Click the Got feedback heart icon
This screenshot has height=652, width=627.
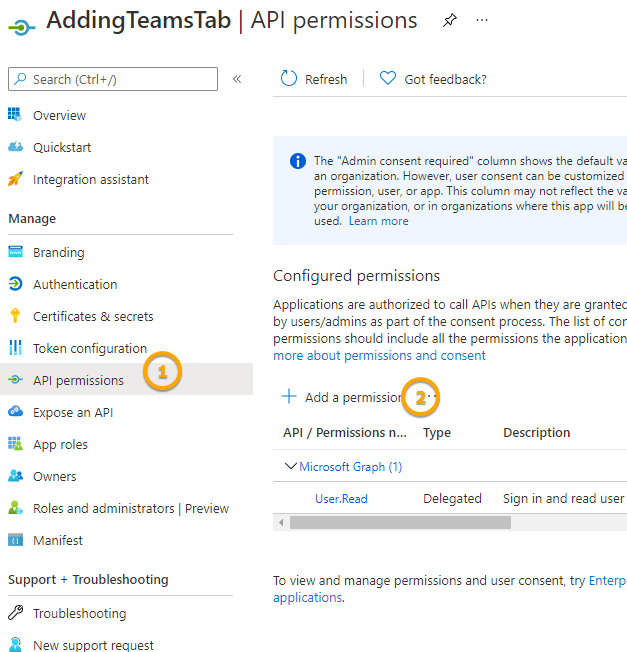pos(388,78)
